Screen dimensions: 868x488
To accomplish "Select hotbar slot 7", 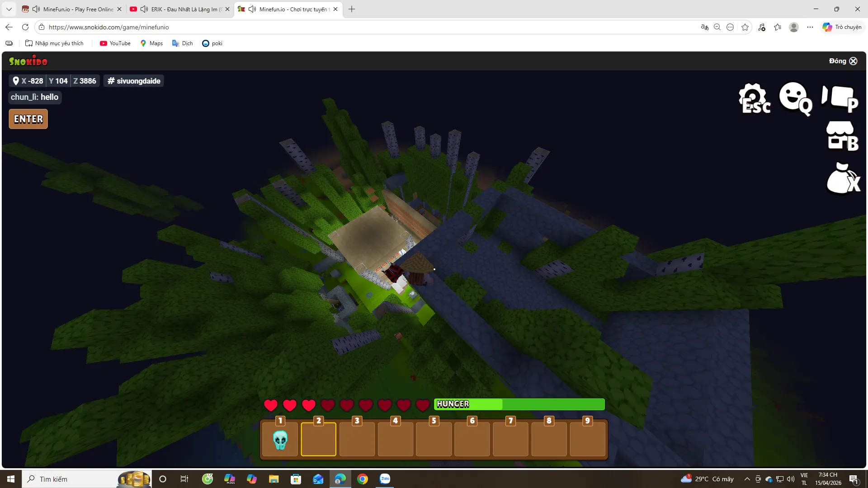I will pos(511,439).
